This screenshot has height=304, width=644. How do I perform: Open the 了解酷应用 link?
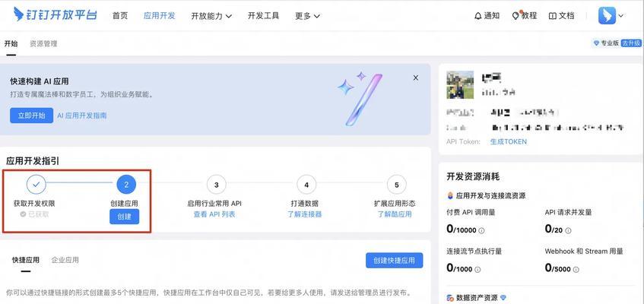tap(395, 214)
